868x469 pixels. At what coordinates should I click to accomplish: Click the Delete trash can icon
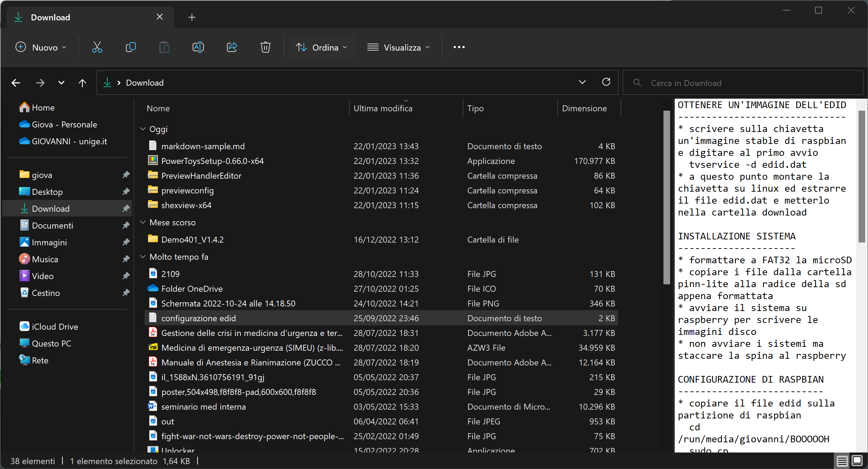pos(266,47)
